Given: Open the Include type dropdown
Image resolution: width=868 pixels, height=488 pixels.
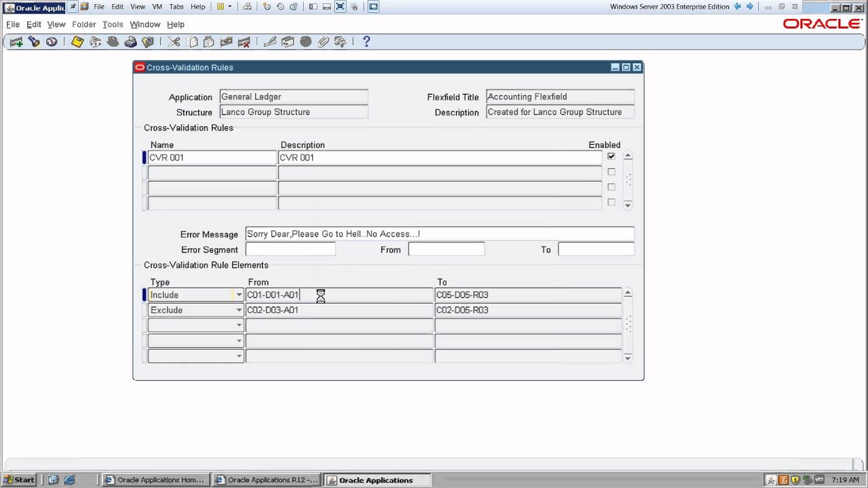Looking at the screenshot, I should click(239, 295).
